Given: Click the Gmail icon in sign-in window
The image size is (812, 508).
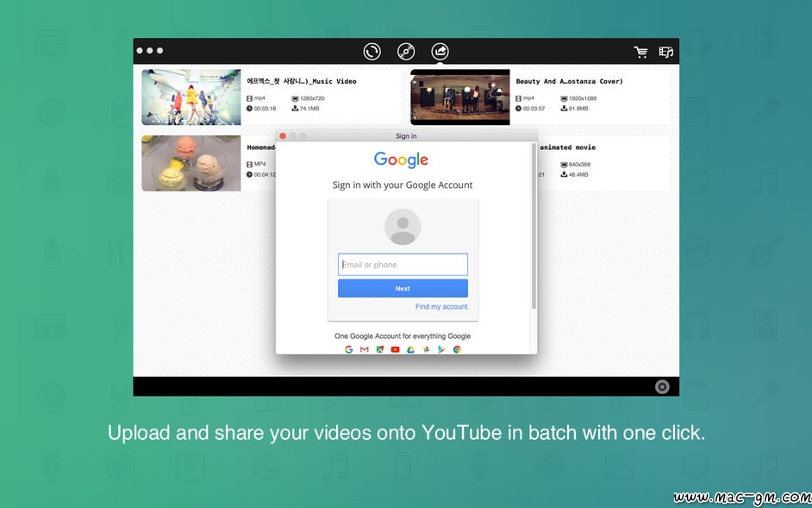Looking at the screenshot, I should [364, 349].
